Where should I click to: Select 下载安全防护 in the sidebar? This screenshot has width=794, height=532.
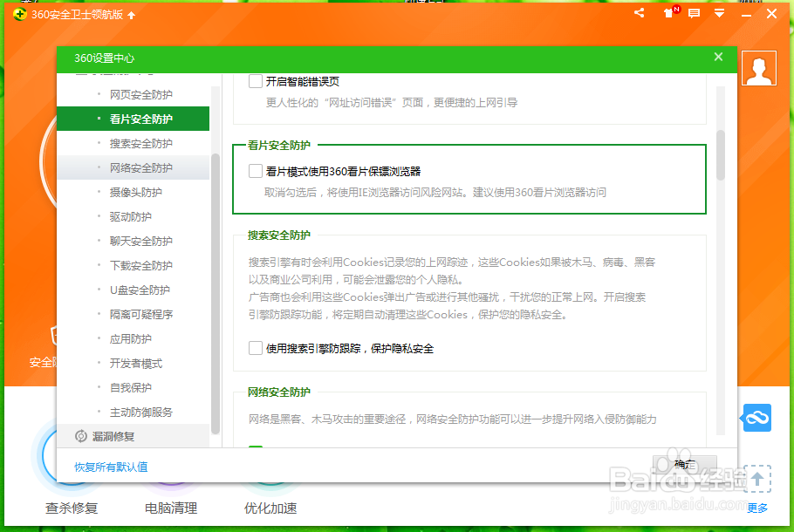(133, 265)
